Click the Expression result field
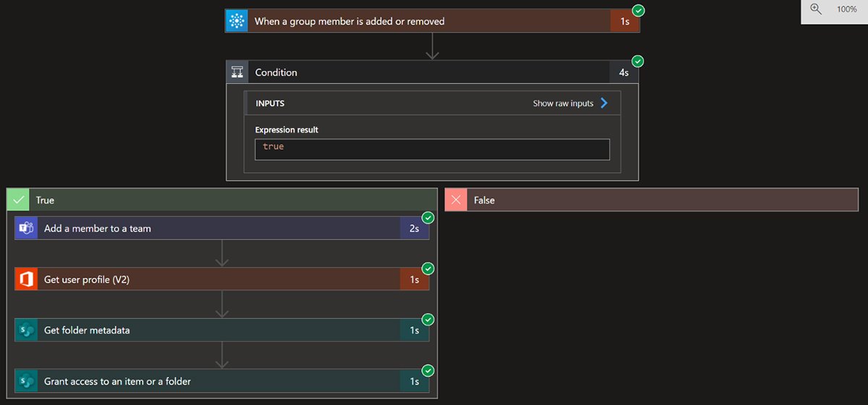This screenshot has width=868, height=405. click(432, 149)
